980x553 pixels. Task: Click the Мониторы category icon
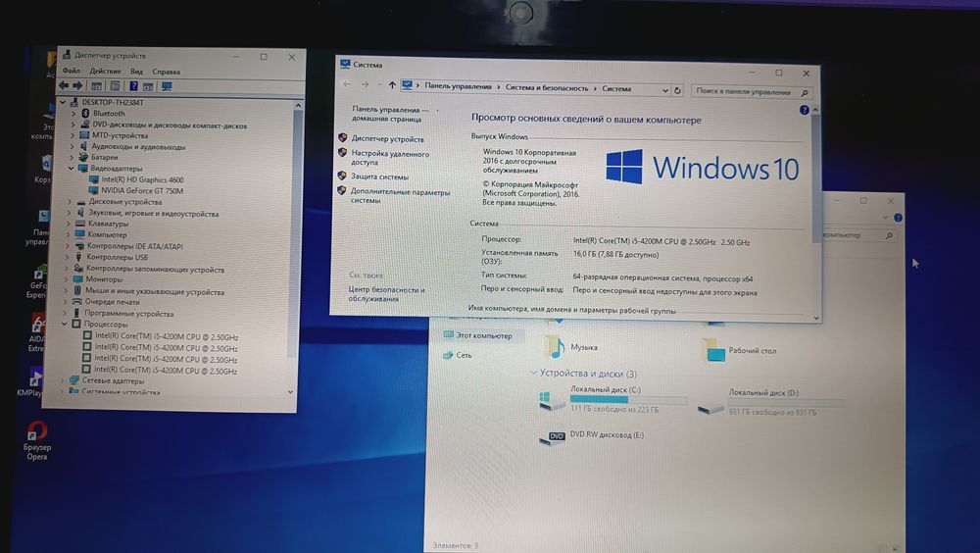78,279
